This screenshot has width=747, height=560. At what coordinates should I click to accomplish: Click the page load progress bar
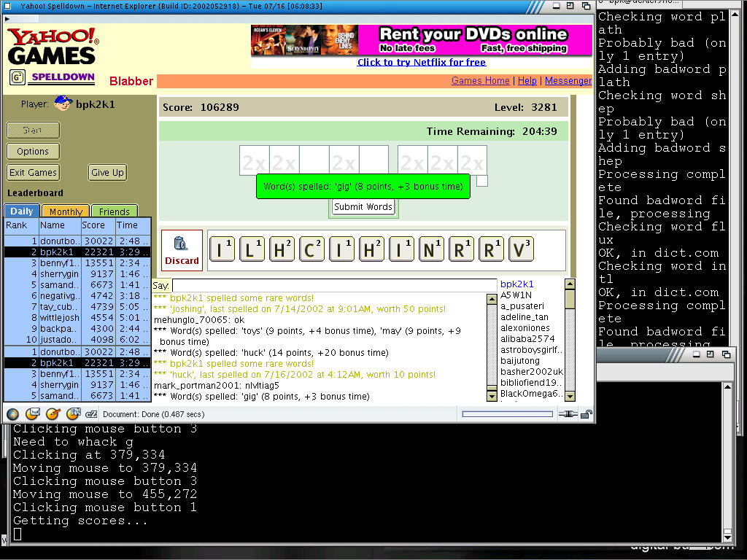508,414
